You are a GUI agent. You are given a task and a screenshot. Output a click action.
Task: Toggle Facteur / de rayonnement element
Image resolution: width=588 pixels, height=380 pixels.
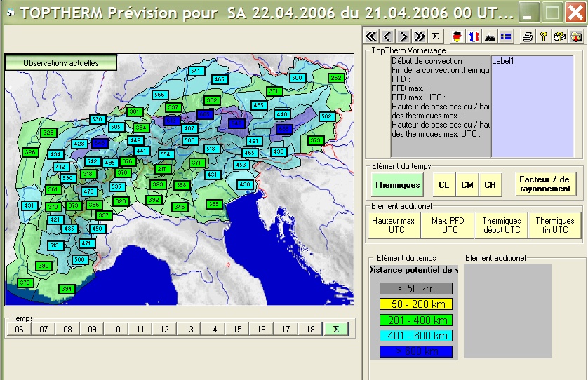[x=545, y=184]
